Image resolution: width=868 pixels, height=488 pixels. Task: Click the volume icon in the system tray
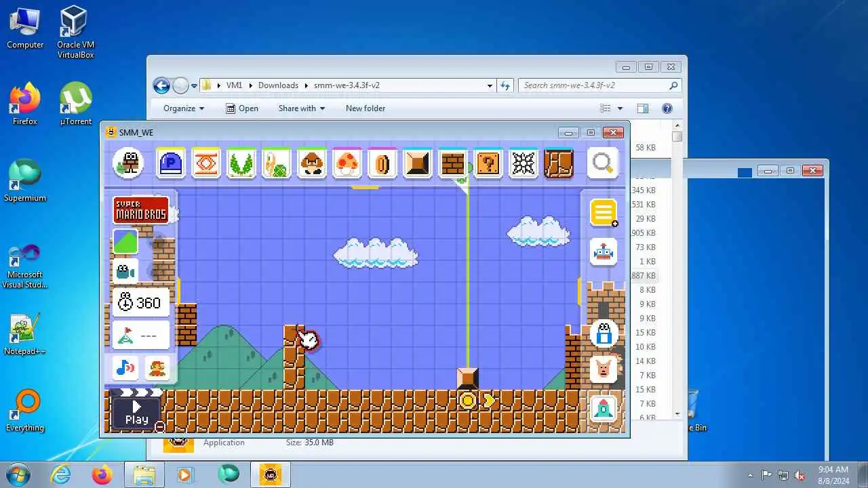point(800,475)
